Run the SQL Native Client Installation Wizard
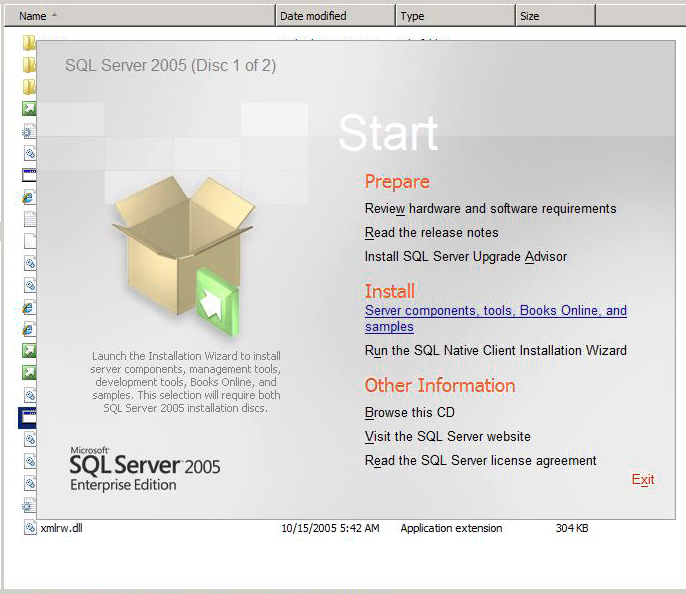This screenshot has height=594, width=686. (x=495, y=351)
